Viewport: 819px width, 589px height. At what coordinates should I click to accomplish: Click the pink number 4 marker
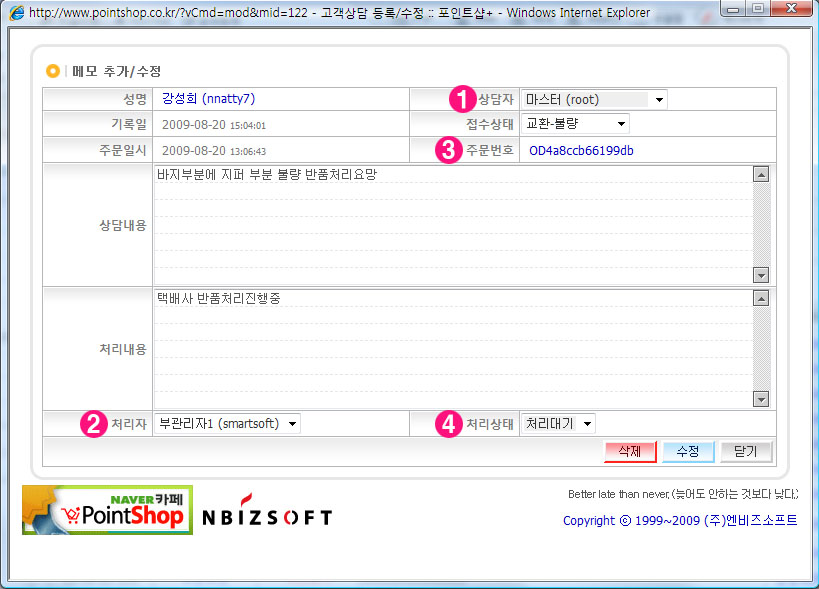(x=449, y=424)
